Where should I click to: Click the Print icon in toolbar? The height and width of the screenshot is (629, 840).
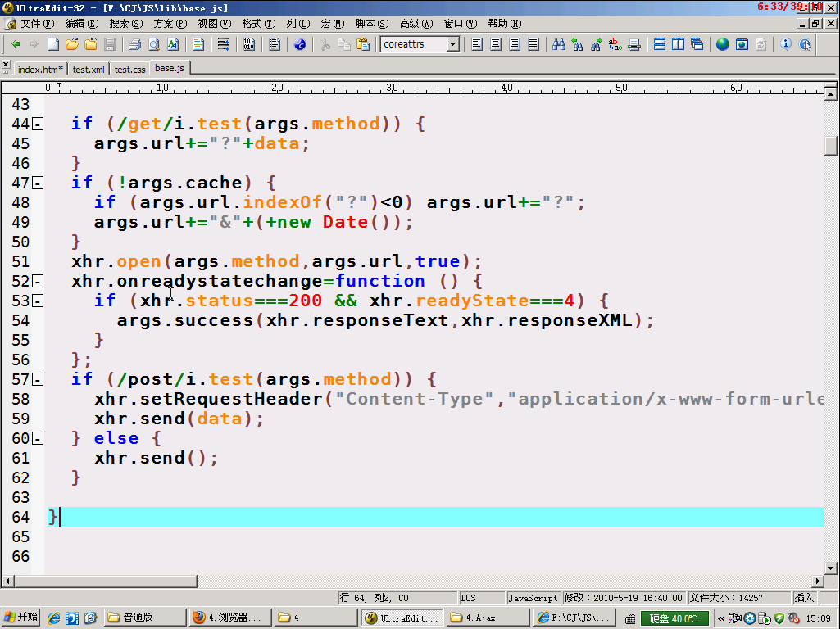click(134, 44)
